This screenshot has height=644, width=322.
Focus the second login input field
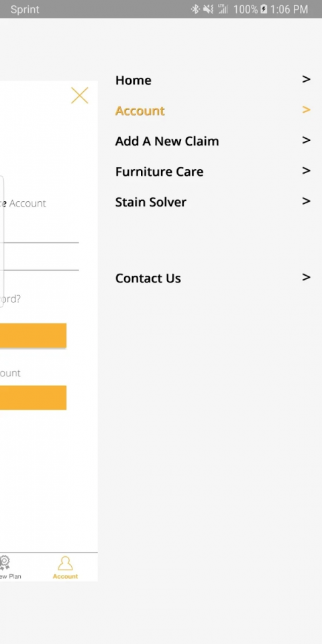40,261
